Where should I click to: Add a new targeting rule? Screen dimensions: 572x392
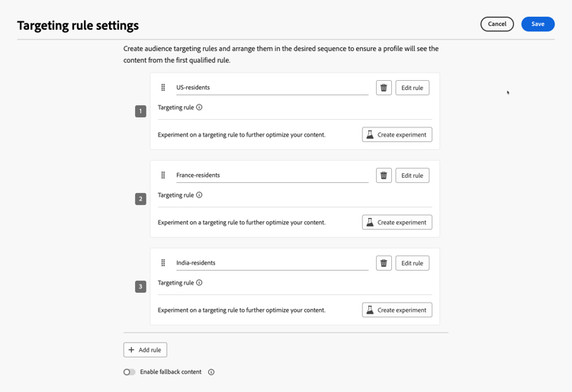pyautogui.click(x=145, y=350)
